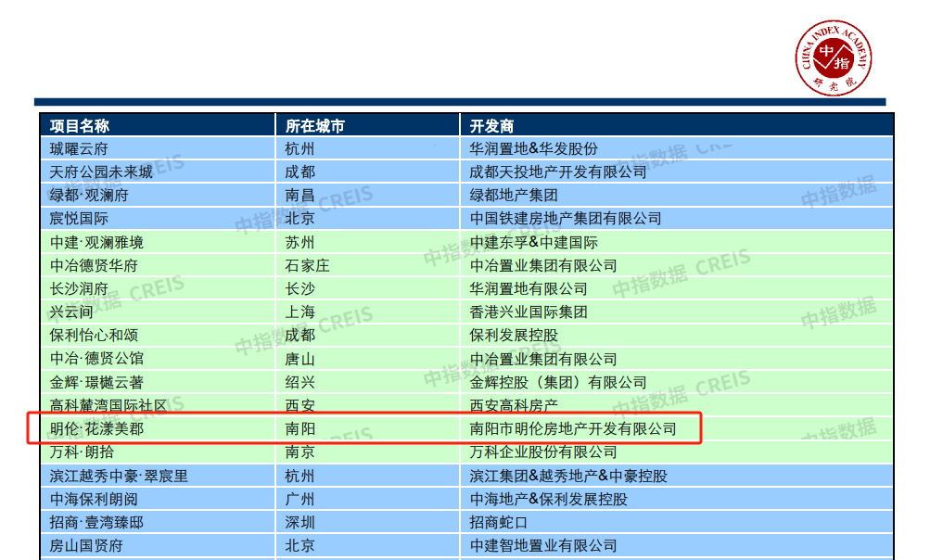Click project name 保利怡心和颂
Viewport: 930px width, 560px height.
click(94, 336)
